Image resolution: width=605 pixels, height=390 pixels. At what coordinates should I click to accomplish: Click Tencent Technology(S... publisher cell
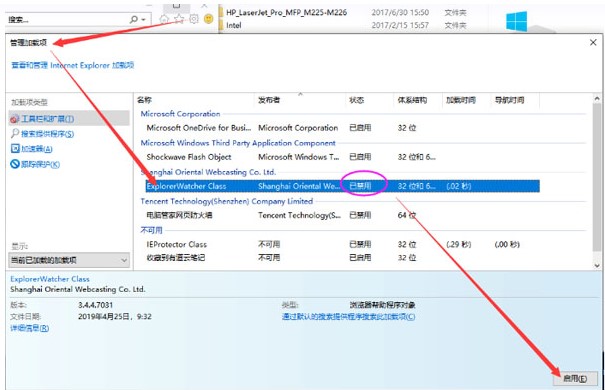click(299, 215)
